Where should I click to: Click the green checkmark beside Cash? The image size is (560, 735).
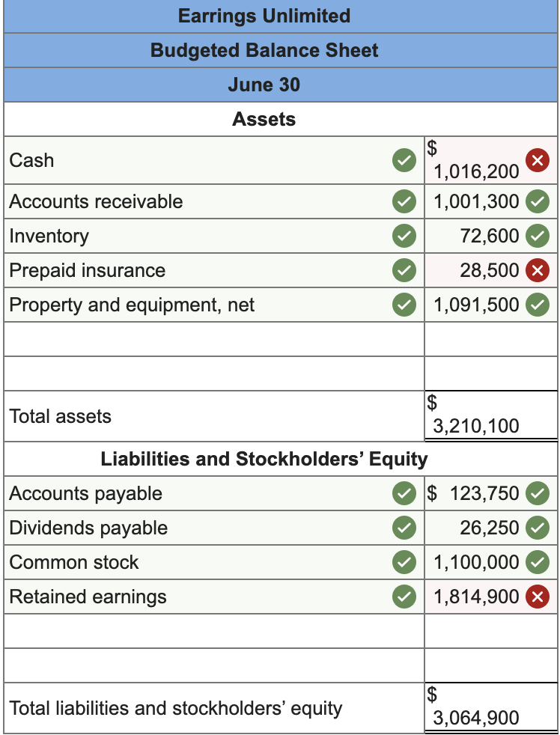pyautogui.click(x=404, y=160)
